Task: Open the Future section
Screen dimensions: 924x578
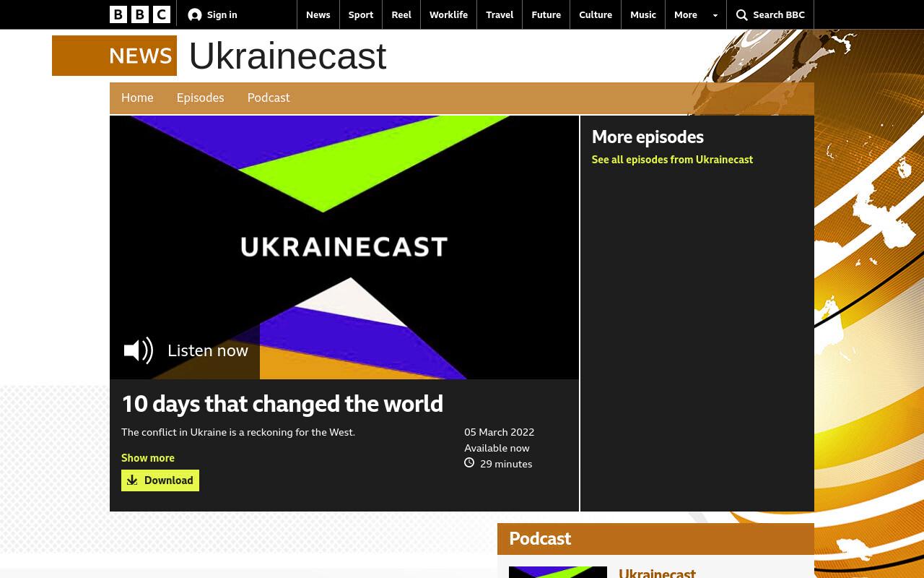Action: (x=546, y=14)
